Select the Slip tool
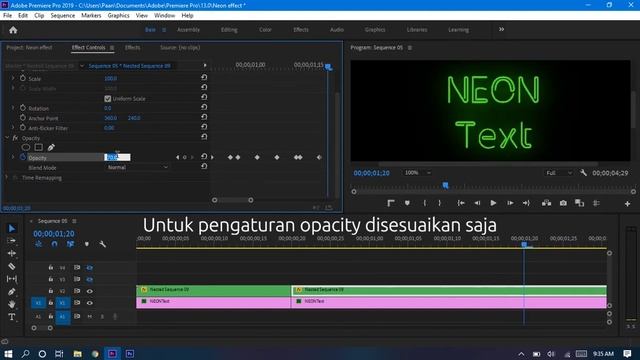Screen dimensions: 640x360 coord(12,279)
